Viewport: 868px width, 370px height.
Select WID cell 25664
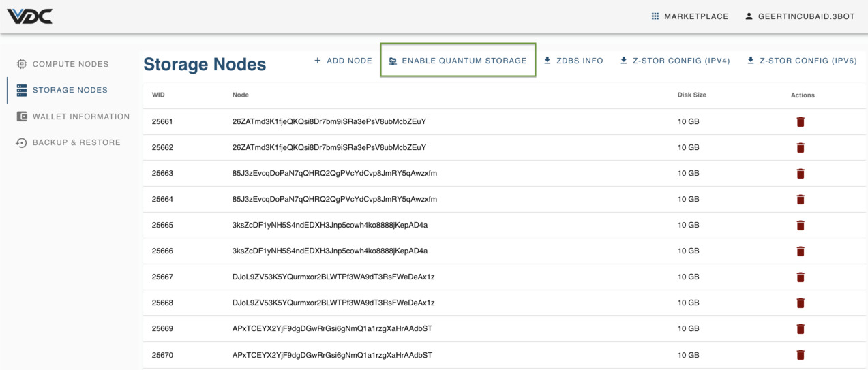click(162, 199)
